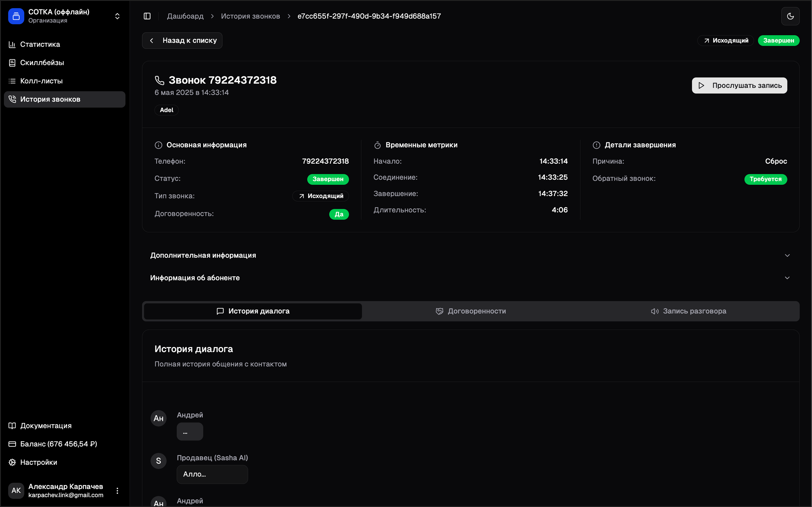Open Документация link in sidebar
Image resolution: width=812 pixels, height=507 pixels.
[x=46, y=426]
